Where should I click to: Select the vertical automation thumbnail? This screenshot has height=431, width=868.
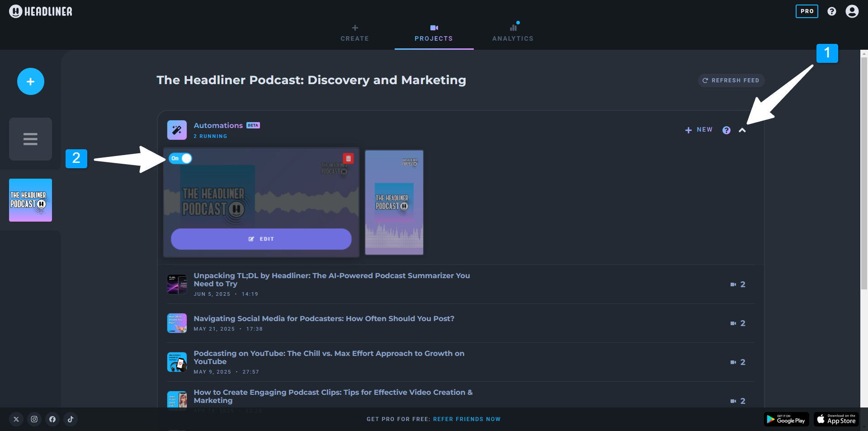(394, 203)
